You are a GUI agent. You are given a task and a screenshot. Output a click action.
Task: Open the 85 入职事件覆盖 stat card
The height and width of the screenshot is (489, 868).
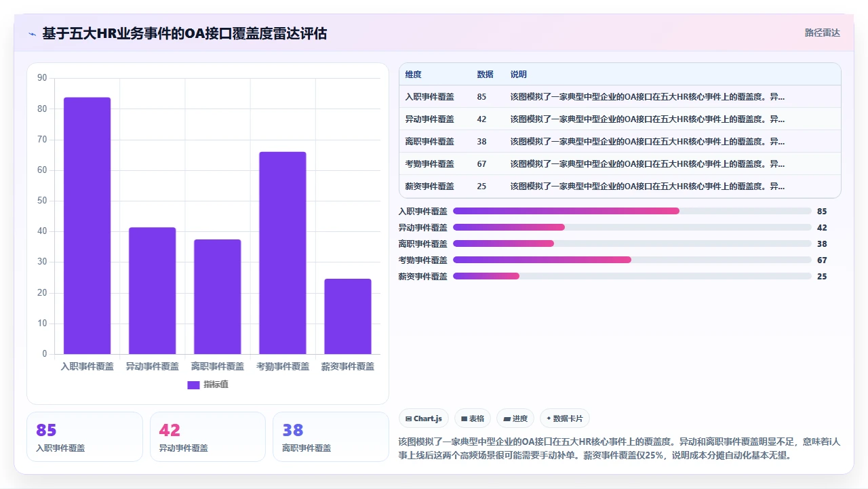(x=85, y=437)
